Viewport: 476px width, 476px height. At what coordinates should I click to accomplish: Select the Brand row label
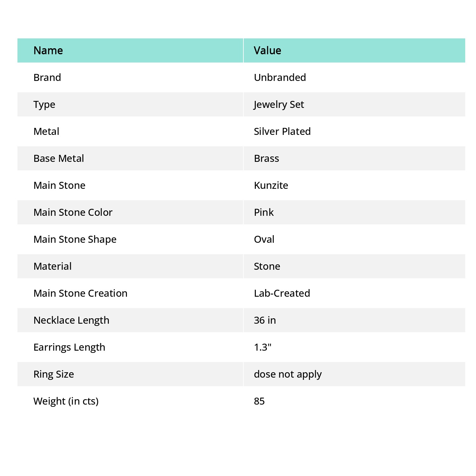(47, 77)
